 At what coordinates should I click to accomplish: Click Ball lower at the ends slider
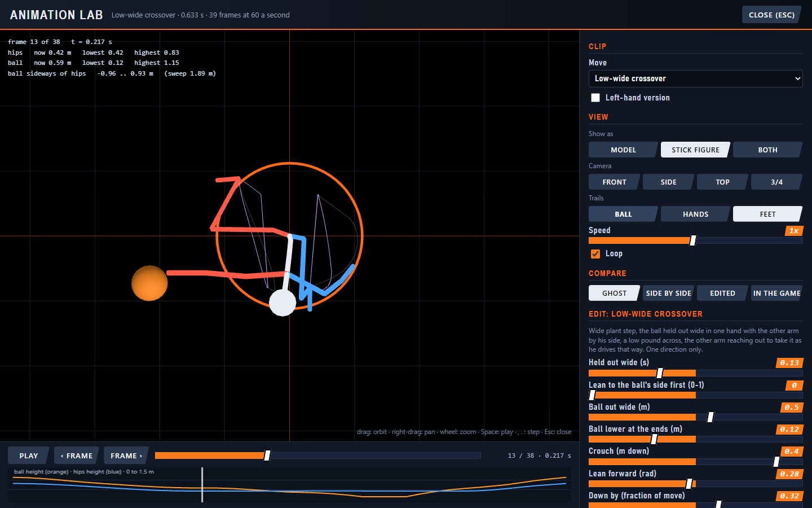click(x=695, y=439)
